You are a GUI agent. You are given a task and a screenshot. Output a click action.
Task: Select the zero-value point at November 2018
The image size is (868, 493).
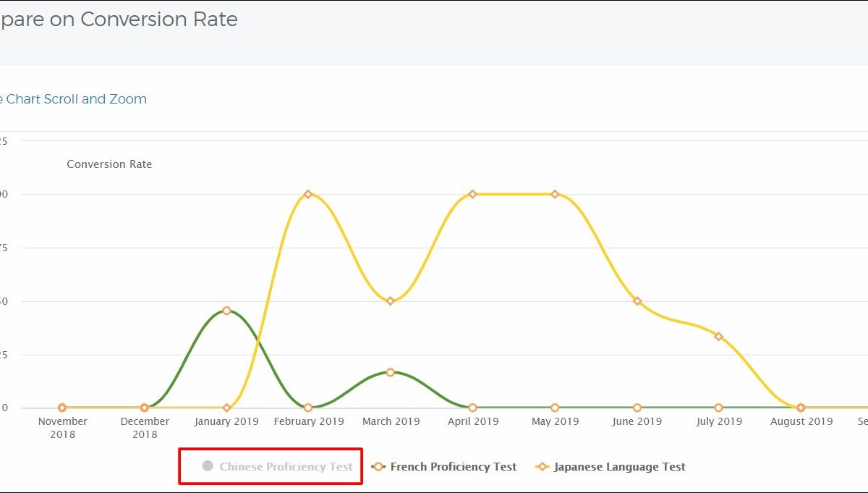coord(62,408)
